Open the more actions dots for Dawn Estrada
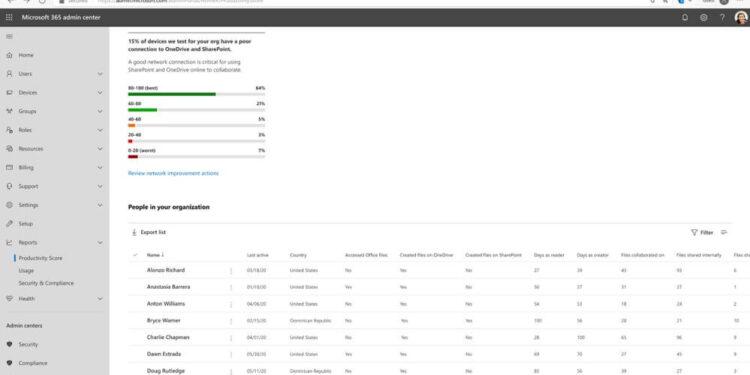The image size is (750, 375). (231, 354)
